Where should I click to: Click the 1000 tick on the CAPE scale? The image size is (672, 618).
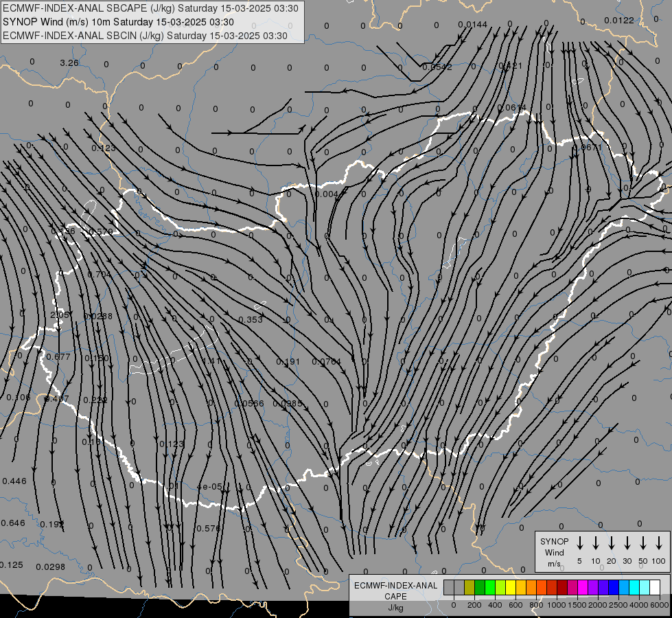pos(556,605)
